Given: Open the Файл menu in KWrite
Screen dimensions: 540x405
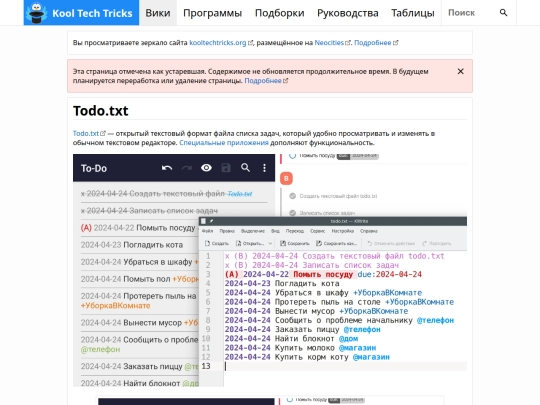Looking at the screenshot, I should 207,231.
